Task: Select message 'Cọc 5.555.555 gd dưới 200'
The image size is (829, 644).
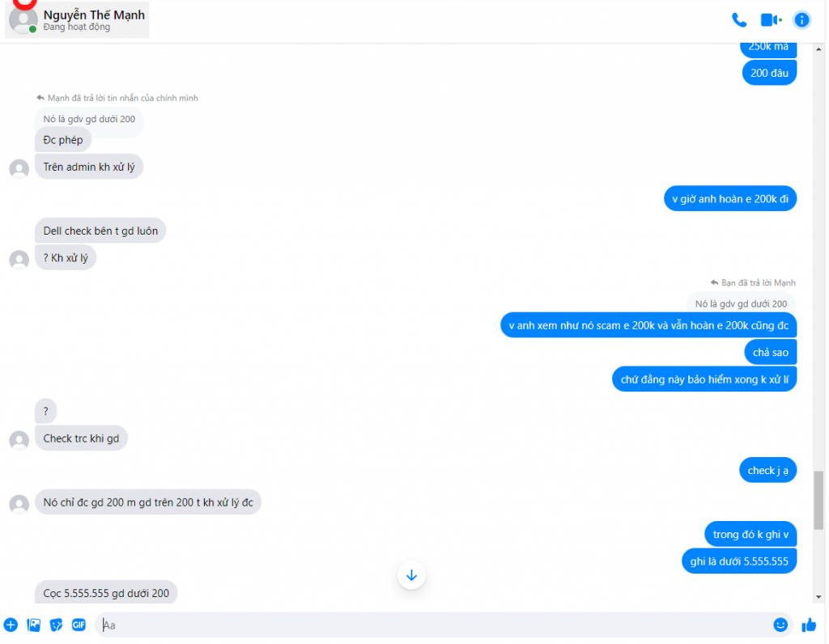Action: point(106,593)
